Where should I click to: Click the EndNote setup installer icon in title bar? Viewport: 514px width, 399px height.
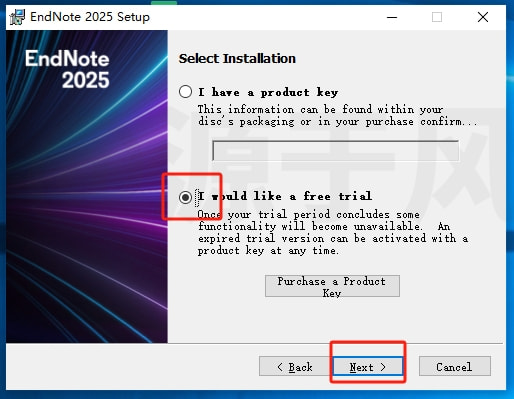pos(17,17)
